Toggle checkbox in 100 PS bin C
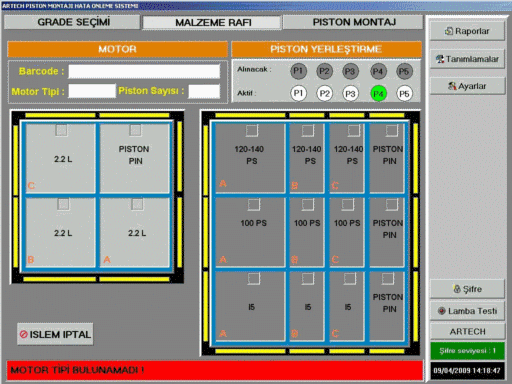Screen dimensions: 512x384 pos(348,205)
